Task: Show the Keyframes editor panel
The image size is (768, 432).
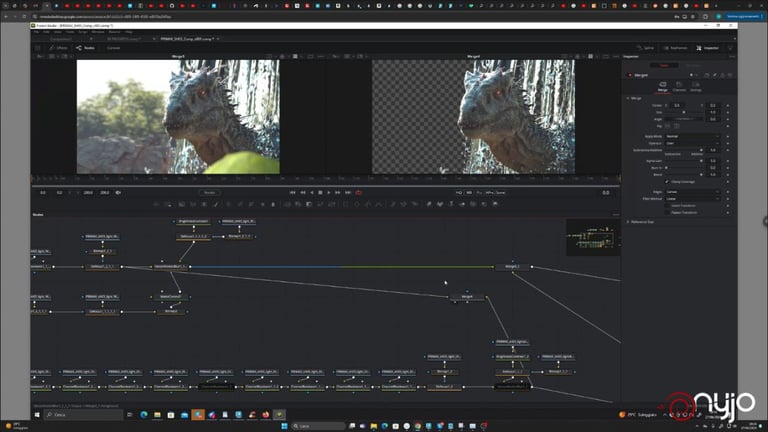Action: point(676,48)
